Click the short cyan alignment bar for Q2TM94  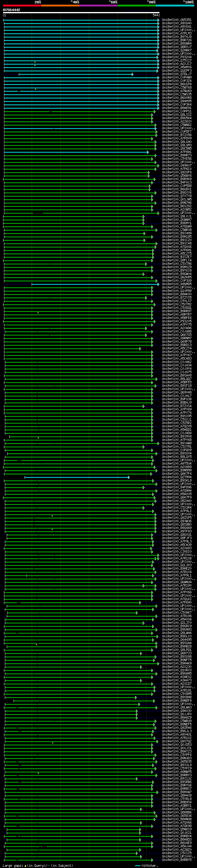(x=77, y=478)
